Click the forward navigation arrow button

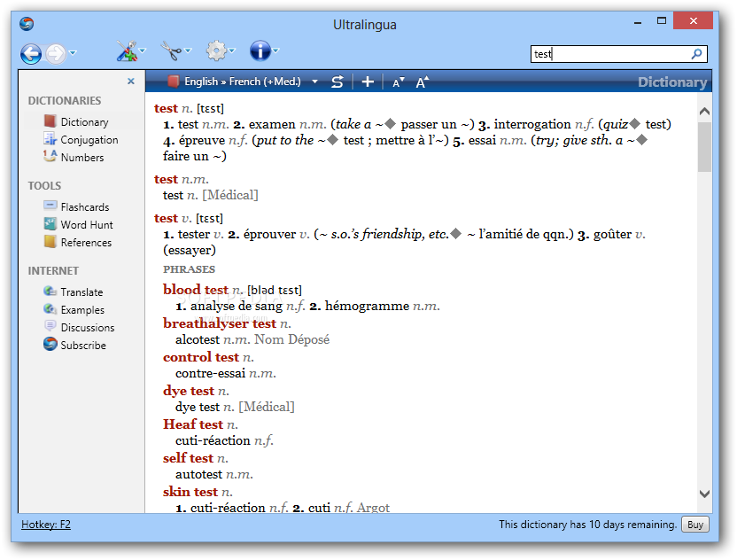(x=56, y=53)
